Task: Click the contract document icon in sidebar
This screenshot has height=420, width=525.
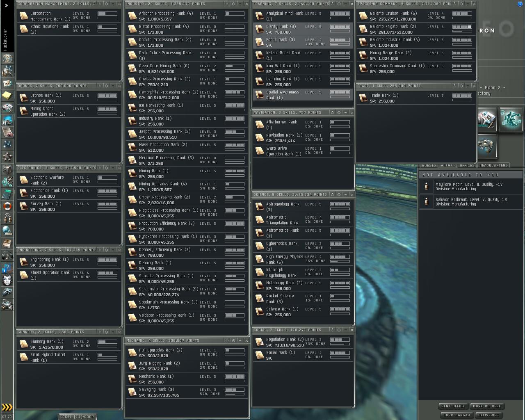Action: [7, 132]
